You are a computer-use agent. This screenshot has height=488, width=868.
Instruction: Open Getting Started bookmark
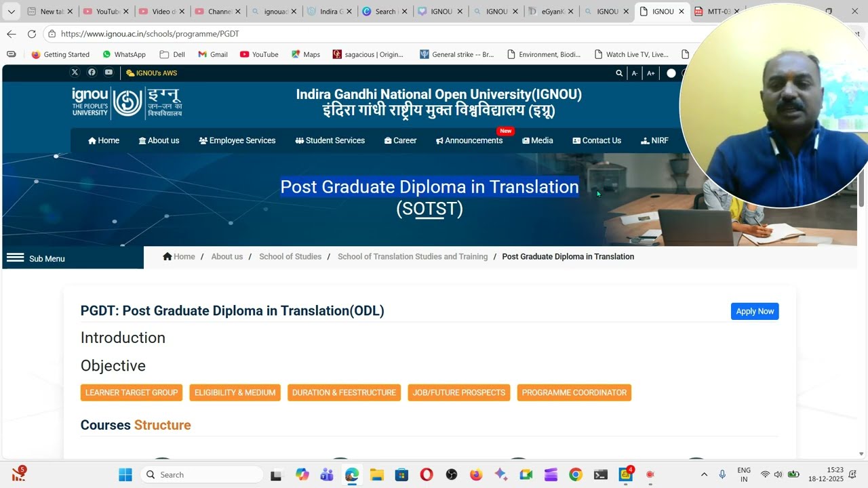(60, 54)
